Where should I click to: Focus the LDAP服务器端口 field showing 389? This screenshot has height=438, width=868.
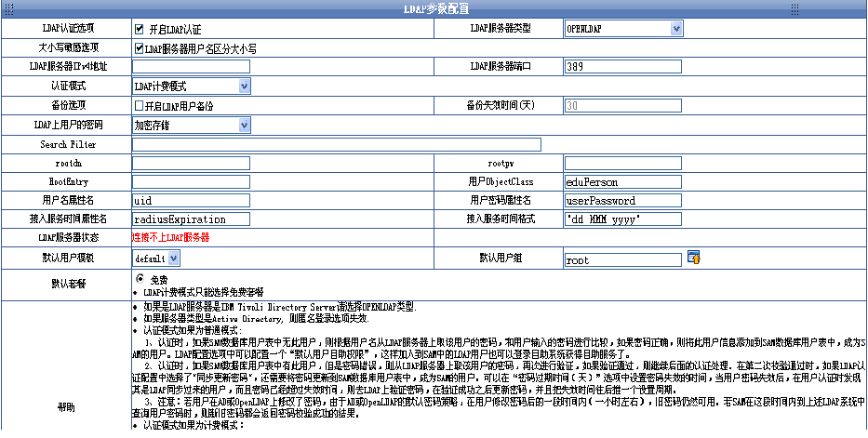[x=622, y=67]
